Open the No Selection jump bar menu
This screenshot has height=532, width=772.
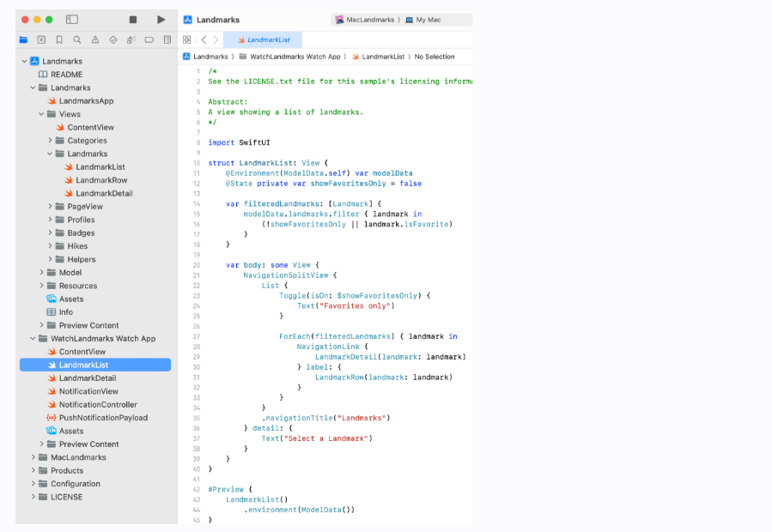tap(435, 57)
